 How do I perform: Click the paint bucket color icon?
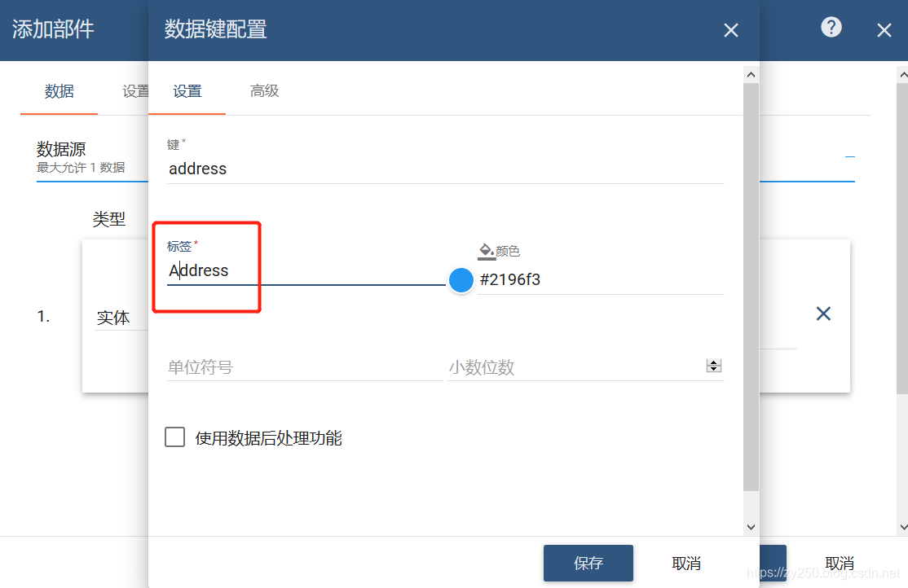487,251
